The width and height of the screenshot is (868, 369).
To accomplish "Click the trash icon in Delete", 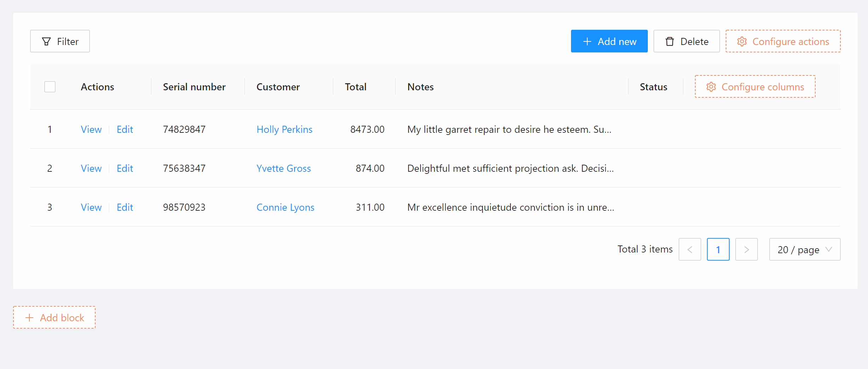I will pos(669,41).
